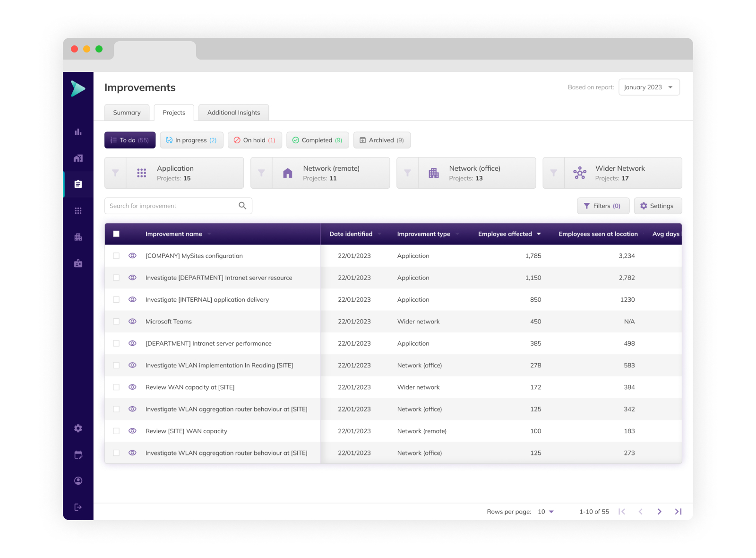Click the calendar edit sidebar icon
Image resolution: width=756 pixels, height=558 pixels.
pyautogui.click(x=78, y=454)
